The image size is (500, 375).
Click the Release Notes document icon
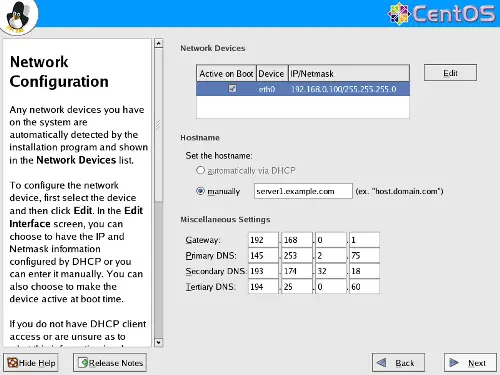pos(83,363)
